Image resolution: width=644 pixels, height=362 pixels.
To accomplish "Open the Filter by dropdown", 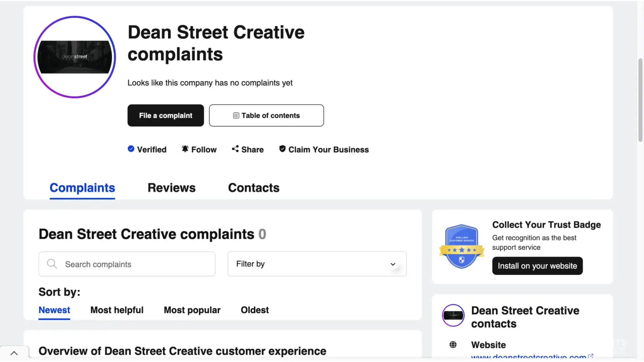I will (317, 264).
